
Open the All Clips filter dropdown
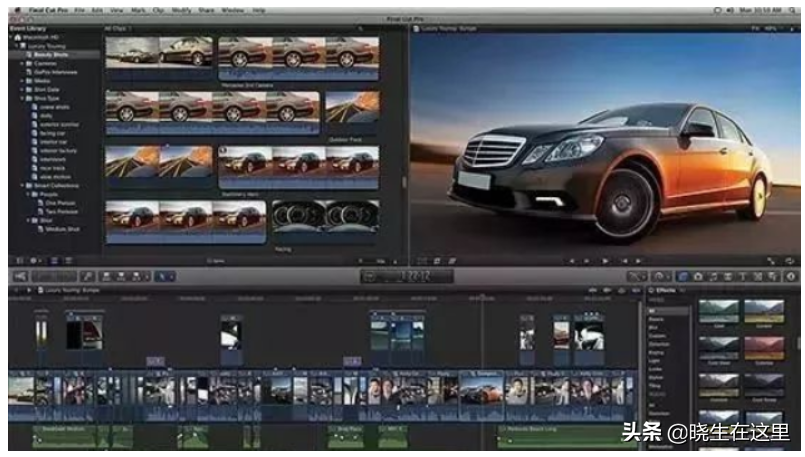pyautogui.click(x=120, y=28)
